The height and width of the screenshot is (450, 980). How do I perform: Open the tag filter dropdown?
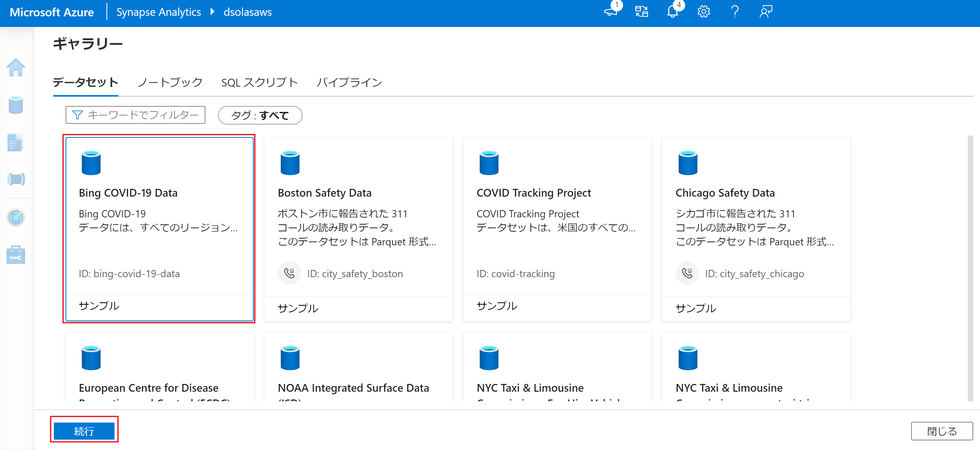click(x=260, y=115)
